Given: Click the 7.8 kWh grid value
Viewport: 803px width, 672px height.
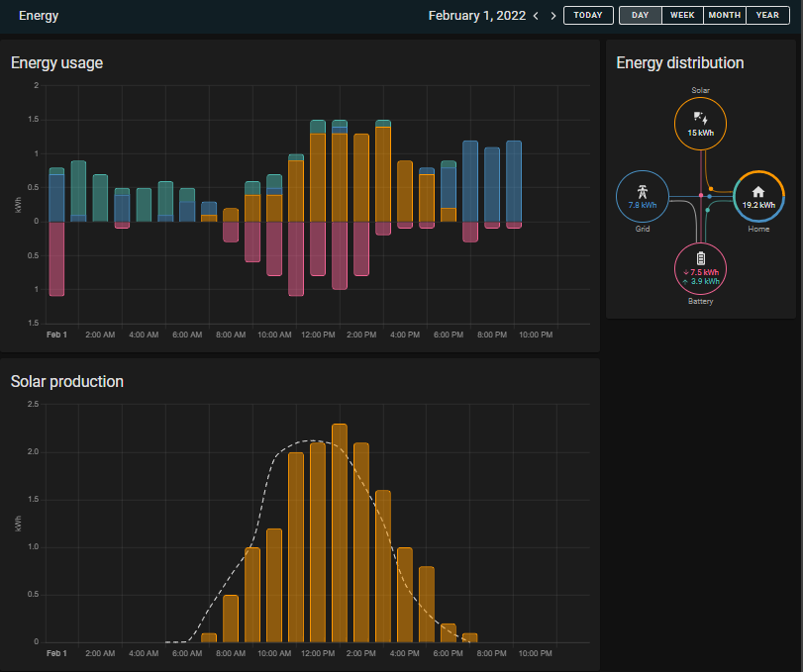Looking at the screenshot, I should 643,205.
